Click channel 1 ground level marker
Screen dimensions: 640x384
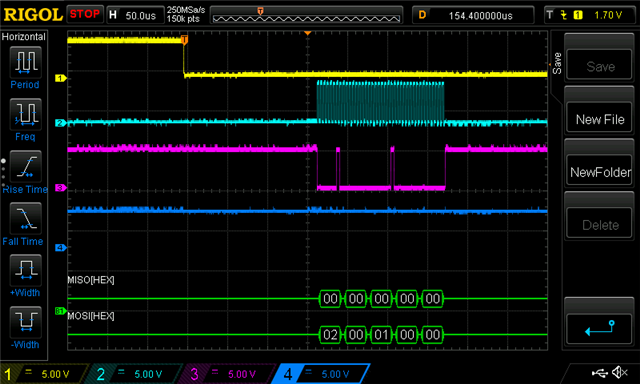60,78
